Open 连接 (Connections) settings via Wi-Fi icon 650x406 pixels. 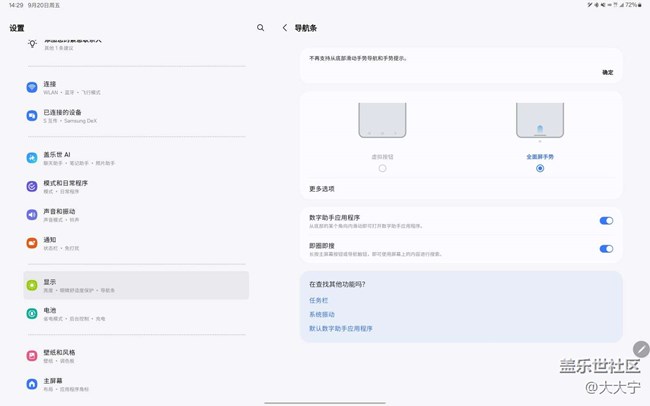point(32,88)
